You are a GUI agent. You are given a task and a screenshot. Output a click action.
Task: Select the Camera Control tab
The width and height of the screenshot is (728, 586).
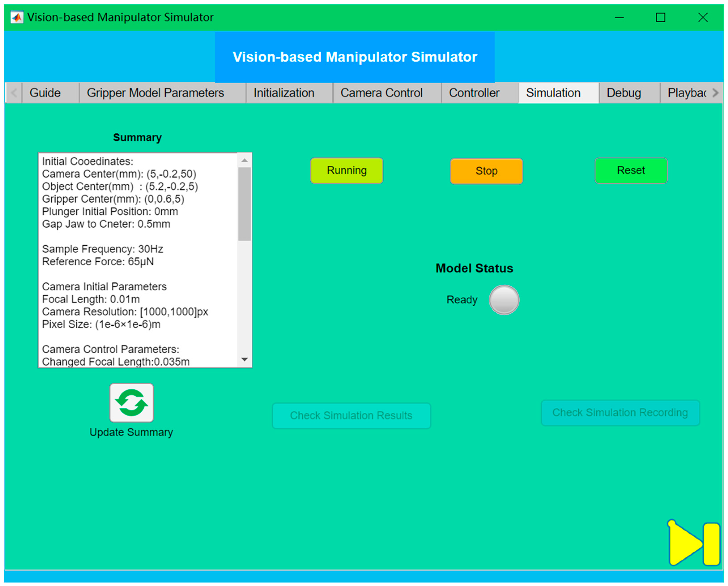pos(381,93)
